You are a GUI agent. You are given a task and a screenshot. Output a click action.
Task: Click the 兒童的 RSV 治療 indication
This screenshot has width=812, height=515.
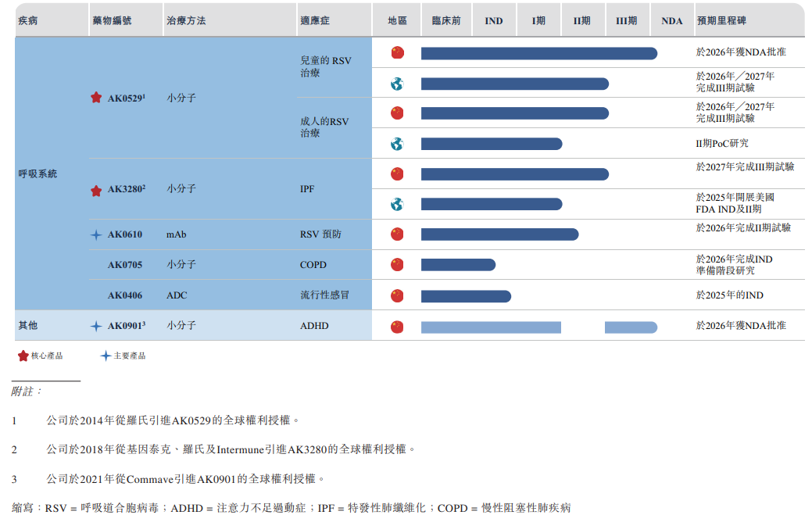326,66
